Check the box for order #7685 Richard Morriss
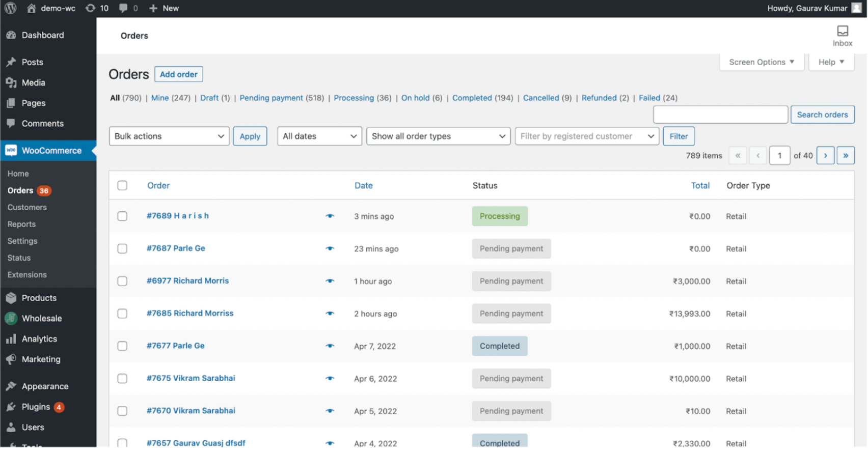 tap(122, 314)
